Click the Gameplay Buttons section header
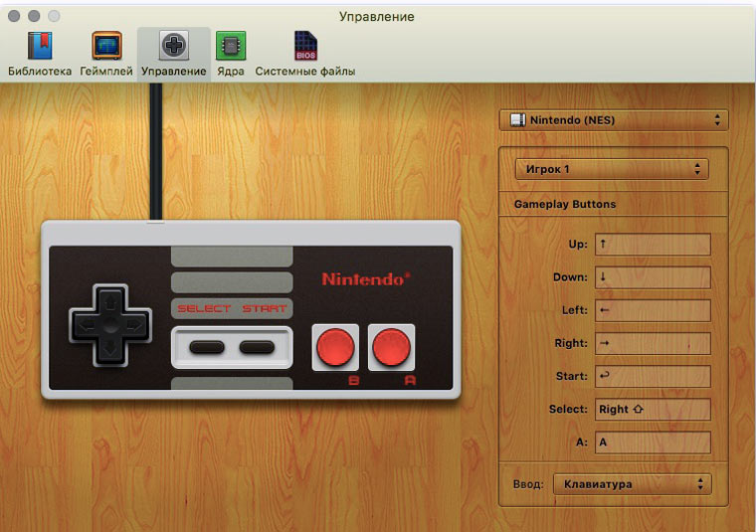Viewport: 756px width, 532px height. click(x=565, y=204)
